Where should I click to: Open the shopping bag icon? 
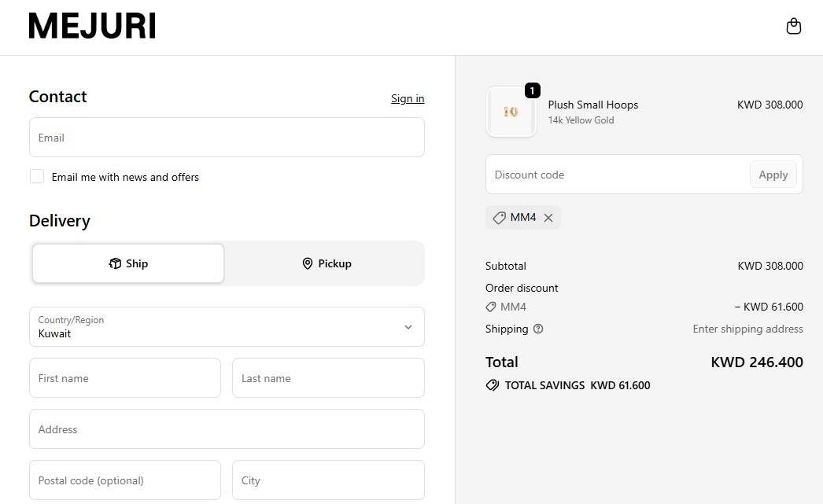tap(793, 26)
